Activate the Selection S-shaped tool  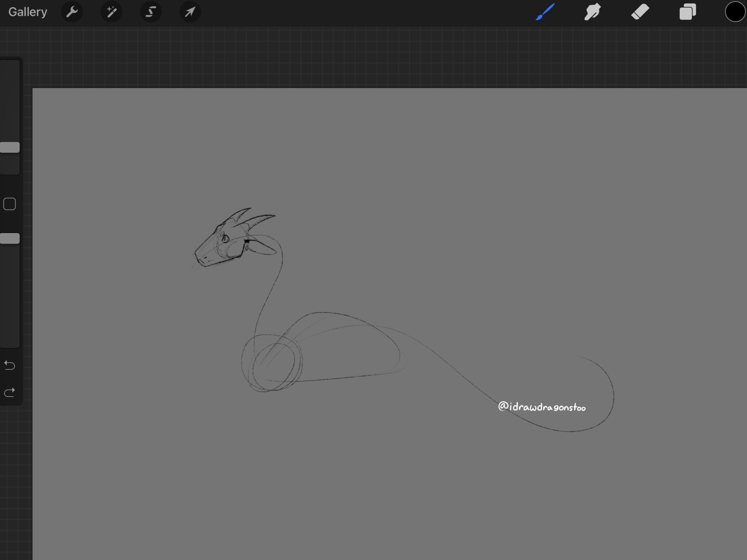151,12
